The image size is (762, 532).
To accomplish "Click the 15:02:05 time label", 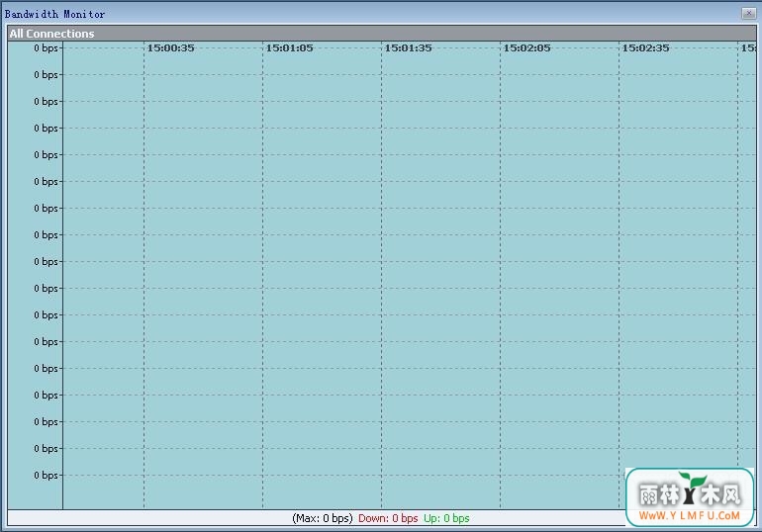I will pos(526,48).
